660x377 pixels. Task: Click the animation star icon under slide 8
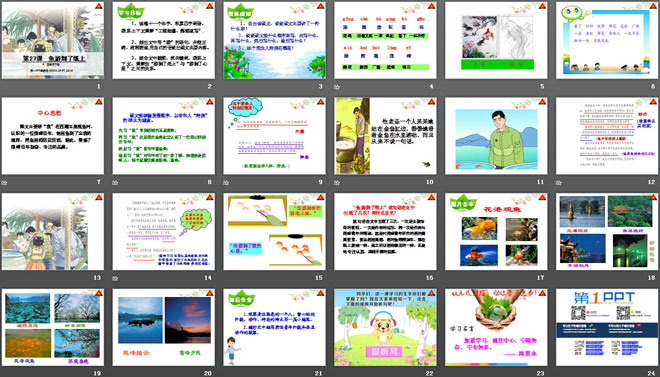115,183
